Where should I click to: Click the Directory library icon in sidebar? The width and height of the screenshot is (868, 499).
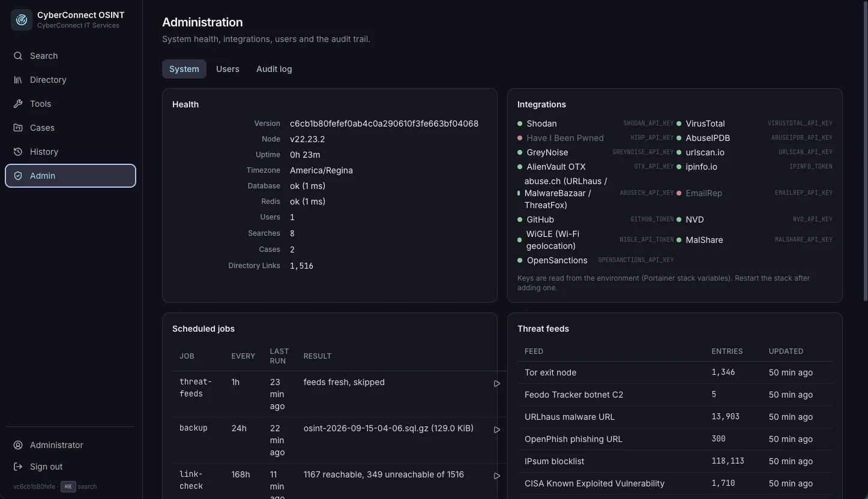point(18,80)
